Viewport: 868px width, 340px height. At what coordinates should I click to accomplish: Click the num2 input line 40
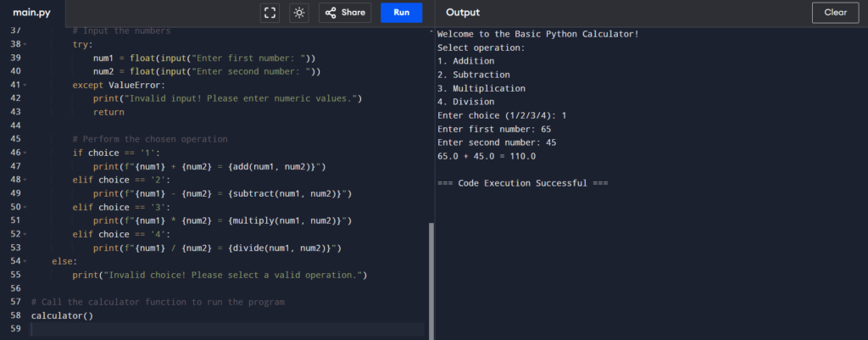tap(207, 71)
